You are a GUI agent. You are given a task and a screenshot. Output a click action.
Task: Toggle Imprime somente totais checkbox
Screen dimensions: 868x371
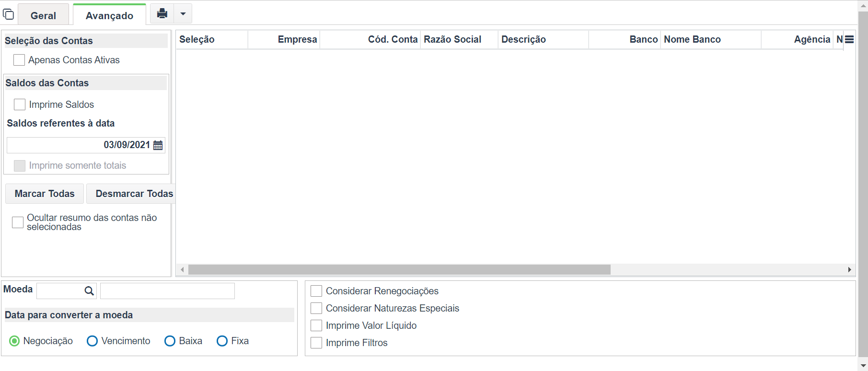click(x=20, y=165)
